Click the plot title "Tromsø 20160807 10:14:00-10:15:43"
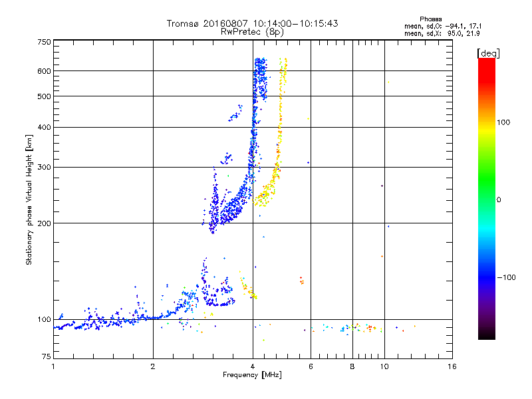 click(x=252, y=23)
